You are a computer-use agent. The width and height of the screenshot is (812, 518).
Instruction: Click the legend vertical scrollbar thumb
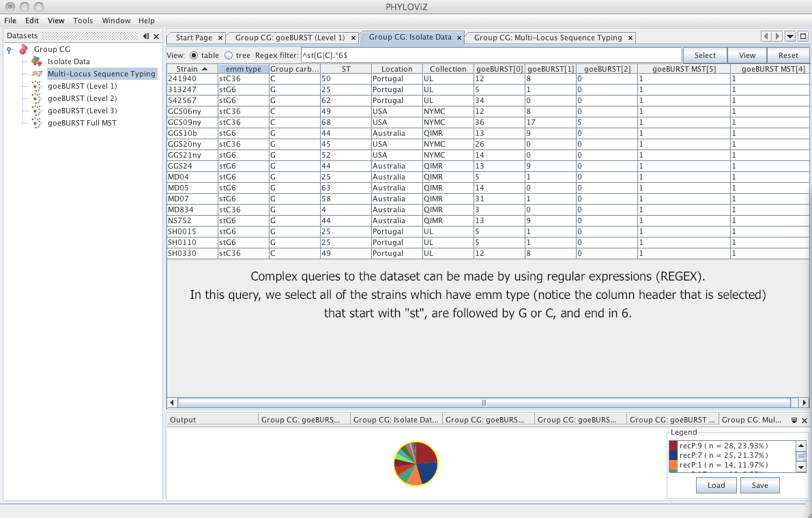801,457
